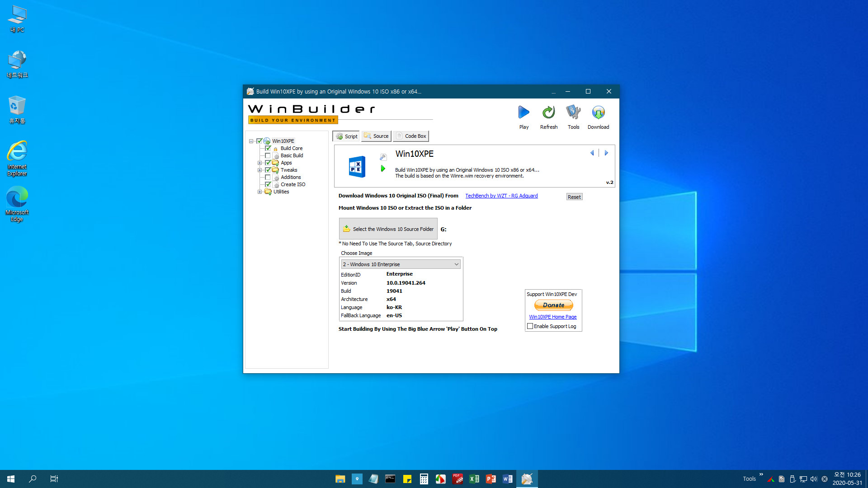Click the Create ISO script icon
The height and width of the screenshot is (488, 868).
pyautogui.click(x=276, y=185)
